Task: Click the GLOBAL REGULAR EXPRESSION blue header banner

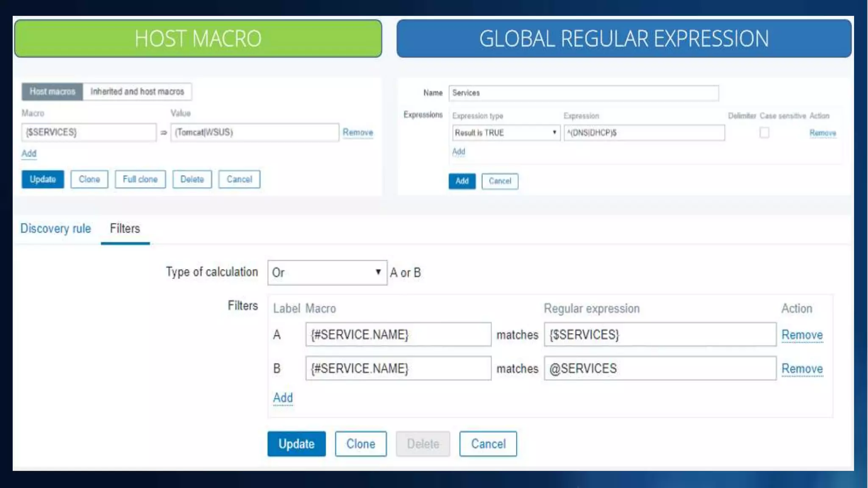Action: pos(624,39)
